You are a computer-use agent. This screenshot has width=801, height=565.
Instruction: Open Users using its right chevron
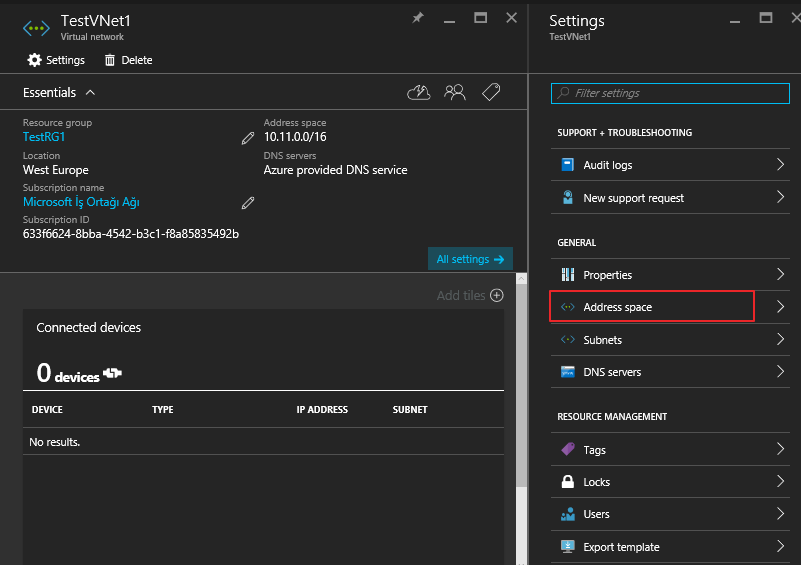[780, 514]
